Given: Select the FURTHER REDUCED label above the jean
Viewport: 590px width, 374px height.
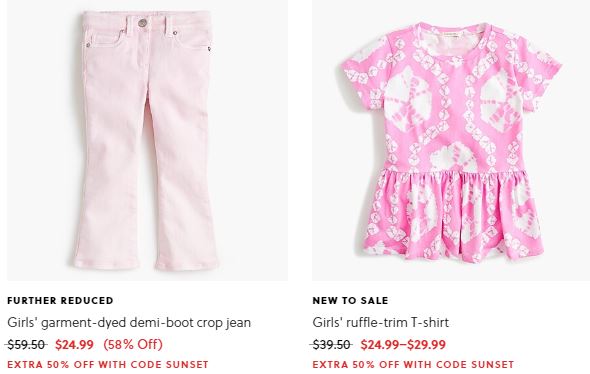Looking at the screenshot, I should pyautogui.click(x=60, y=301).
